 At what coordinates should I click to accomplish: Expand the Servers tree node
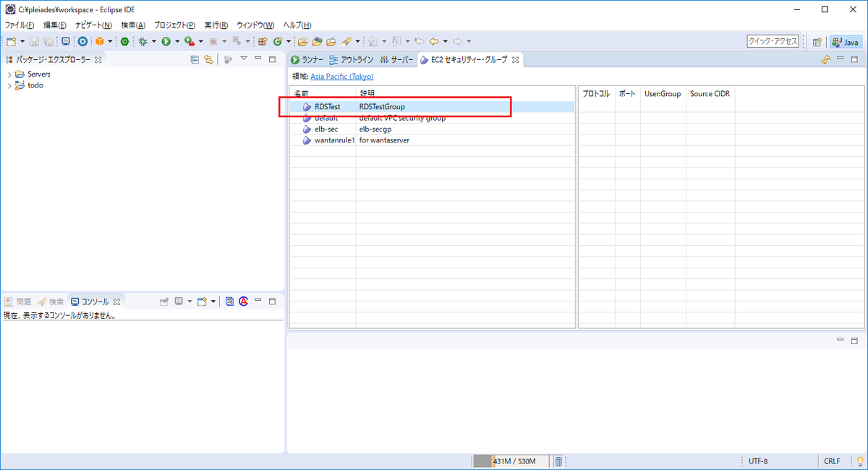[9, 74]
